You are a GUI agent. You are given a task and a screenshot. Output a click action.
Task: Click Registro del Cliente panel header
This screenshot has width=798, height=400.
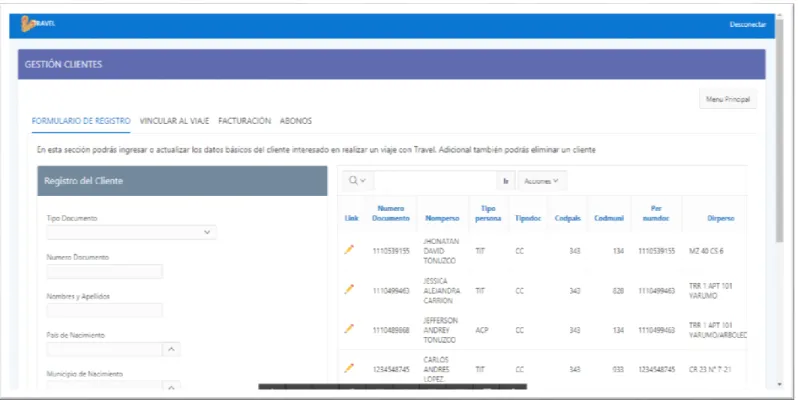coord(182,181)
